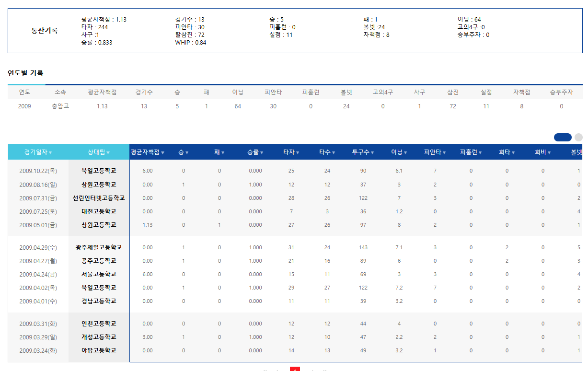The height and width of the screenshot is (371, 588).
Task: Select 대전고등학교 opponent cell
Action: coord(99,211)
